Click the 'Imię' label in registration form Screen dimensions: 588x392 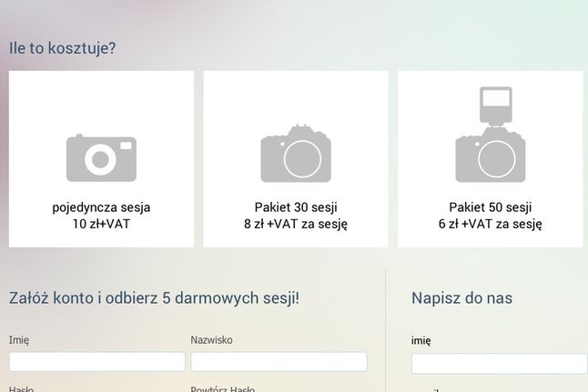(x=19, y=340)
